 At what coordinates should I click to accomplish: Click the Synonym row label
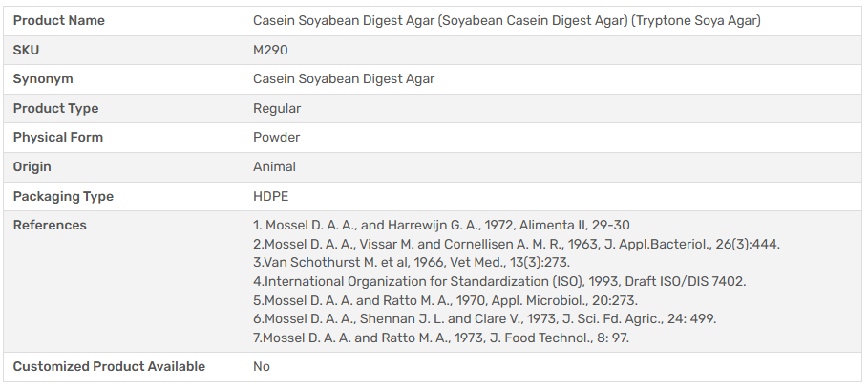tap(43, 78)
